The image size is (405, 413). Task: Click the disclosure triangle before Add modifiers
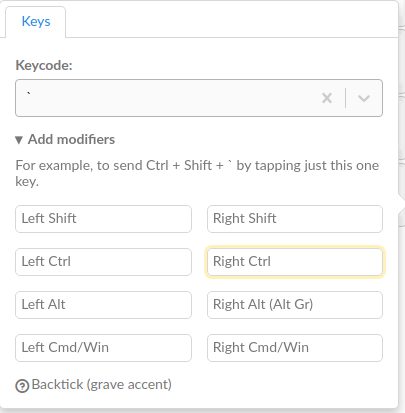click(19, 140)
